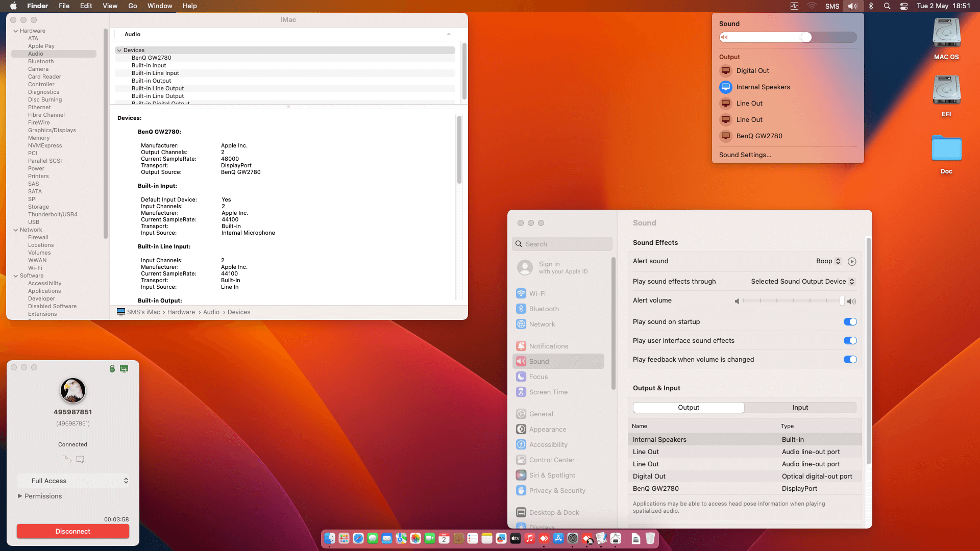Click the BenQ GW2780 output icon
The image size is (980, 551).
[x=726, y=136]
